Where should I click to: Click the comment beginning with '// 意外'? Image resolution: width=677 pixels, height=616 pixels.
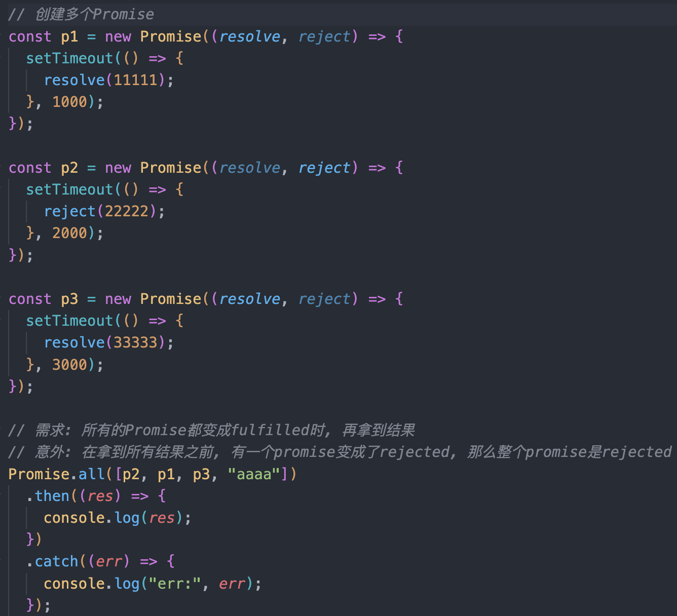pyautogui.click(x=340, y=452)
